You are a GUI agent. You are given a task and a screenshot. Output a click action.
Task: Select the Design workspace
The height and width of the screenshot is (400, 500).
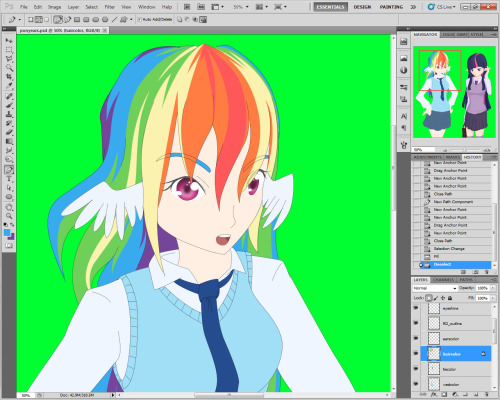coord(362,7)
